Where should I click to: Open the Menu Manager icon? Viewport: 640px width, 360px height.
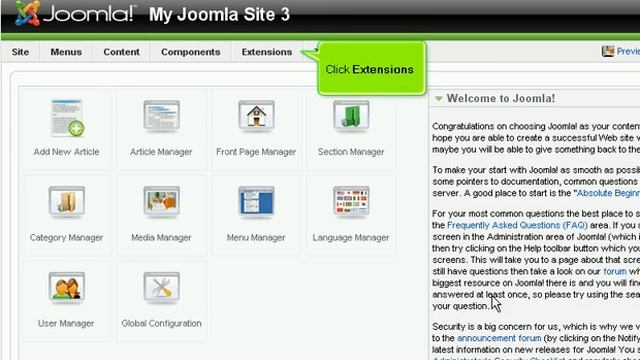256,202
